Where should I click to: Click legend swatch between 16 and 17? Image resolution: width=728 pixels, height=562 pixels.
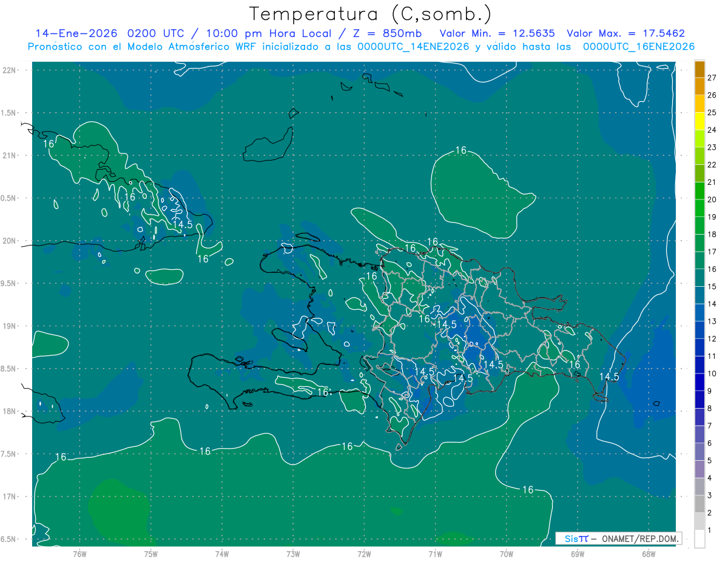click(x=699, y=261)
